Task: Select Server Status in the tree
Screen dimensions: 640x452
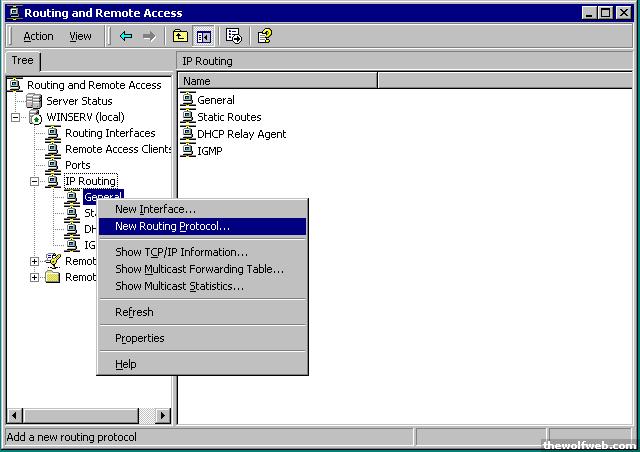Action: [x=79, y=101]
